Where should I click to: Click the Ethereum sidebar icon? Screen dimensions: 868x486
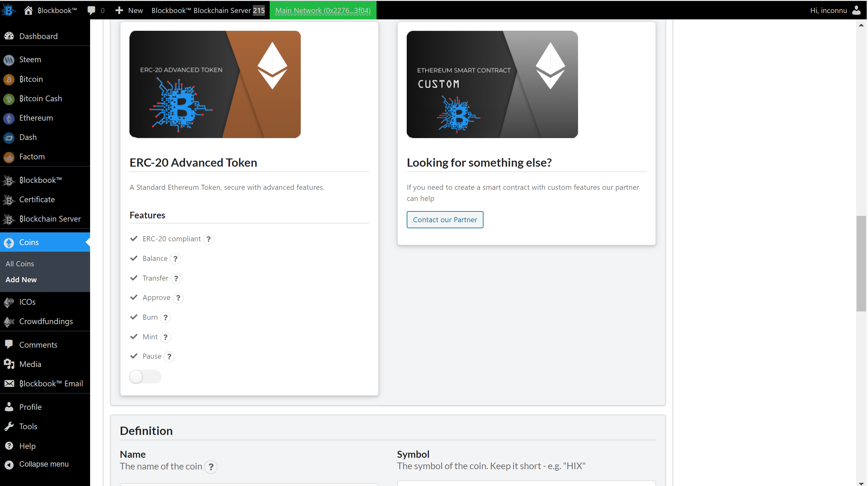coord(9,118)
